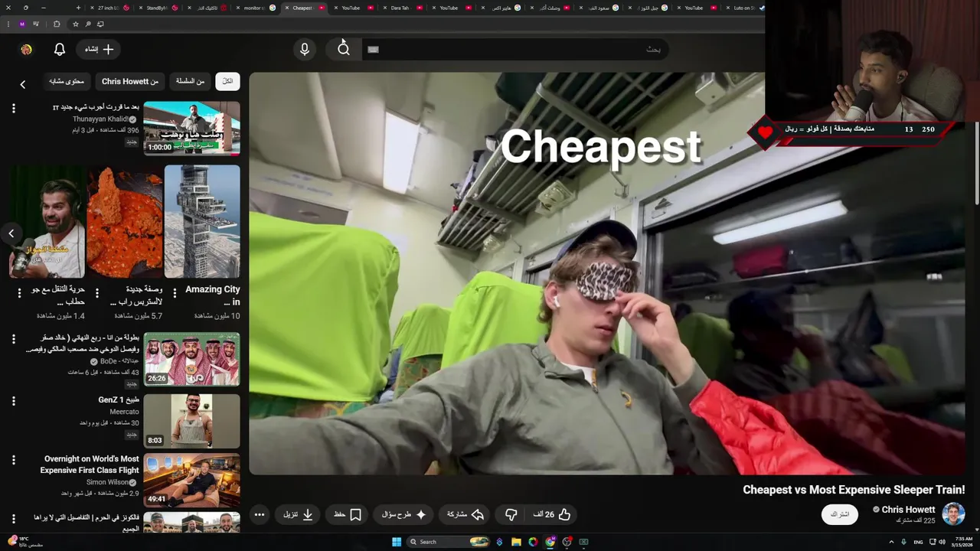Image resolution: width=980 pixels, height=551 pixels.
Task: Open the Thunayyan Khalid 1:00:00 video thumbnail
Action: coord(191,128)
